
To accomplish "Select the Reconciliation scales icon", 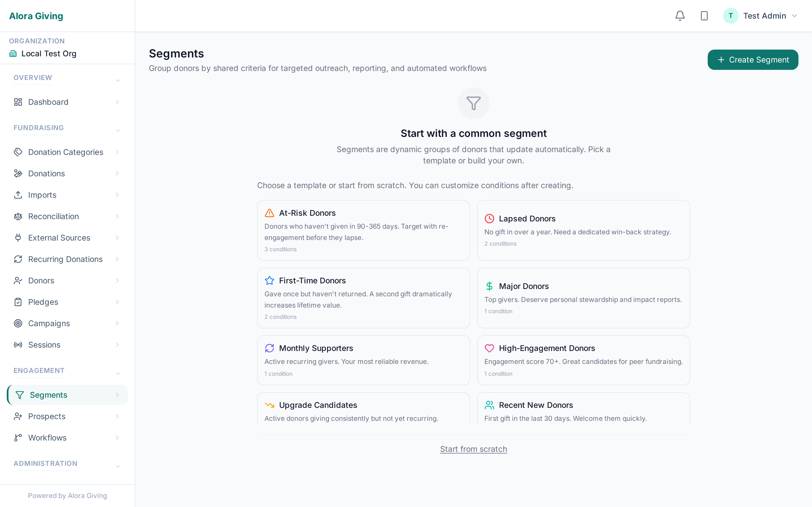I will pos(18,216).
